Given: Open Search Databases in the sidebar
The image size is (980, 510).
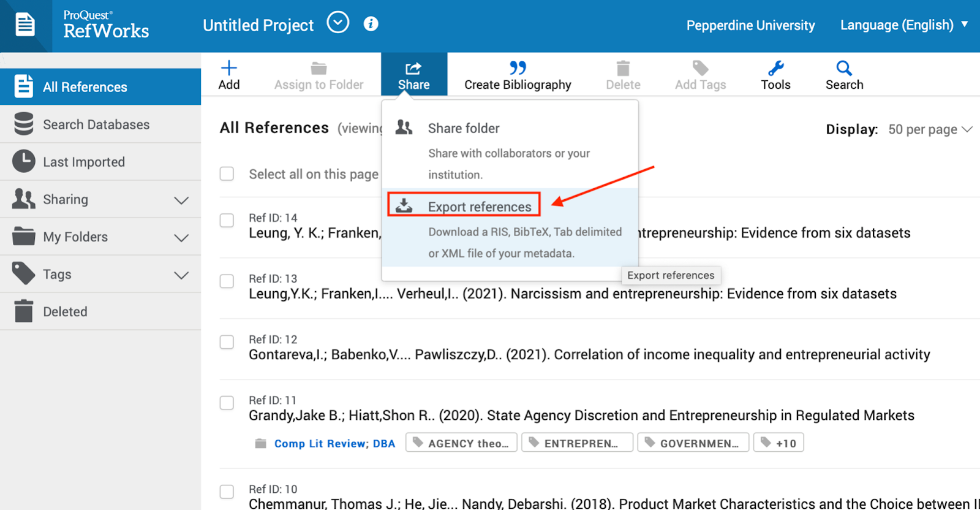Looking at the screenshot, I should 100,124.
